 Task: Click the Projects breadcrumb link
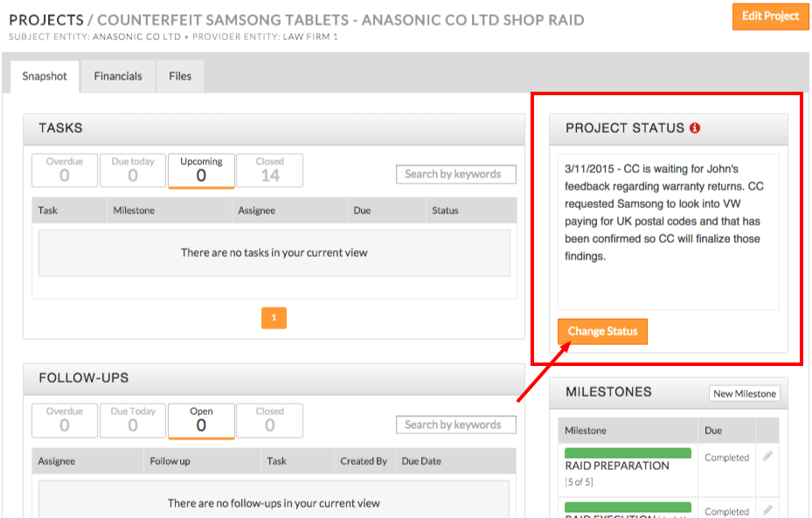(x=46, y=19)
